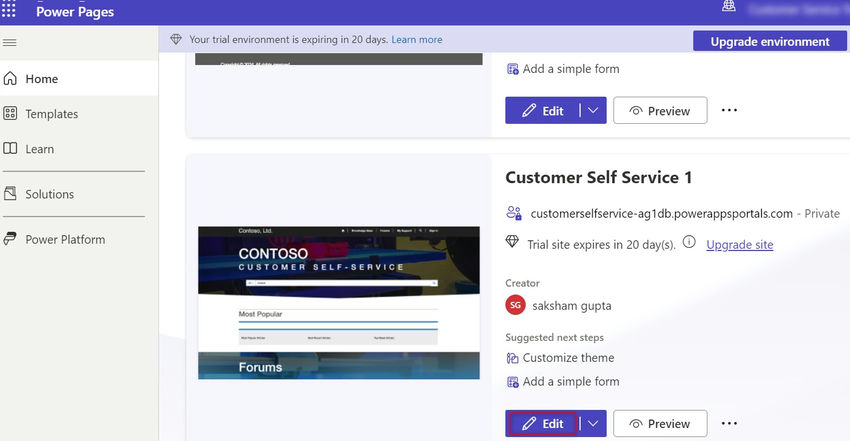
Task: Click Upgrade environment button
Action: point(770,41)
